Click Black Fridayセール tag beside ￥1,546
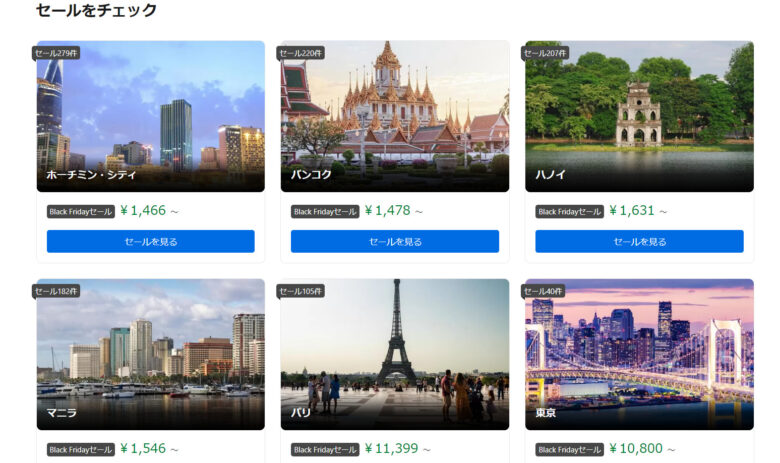 point(81,450)
